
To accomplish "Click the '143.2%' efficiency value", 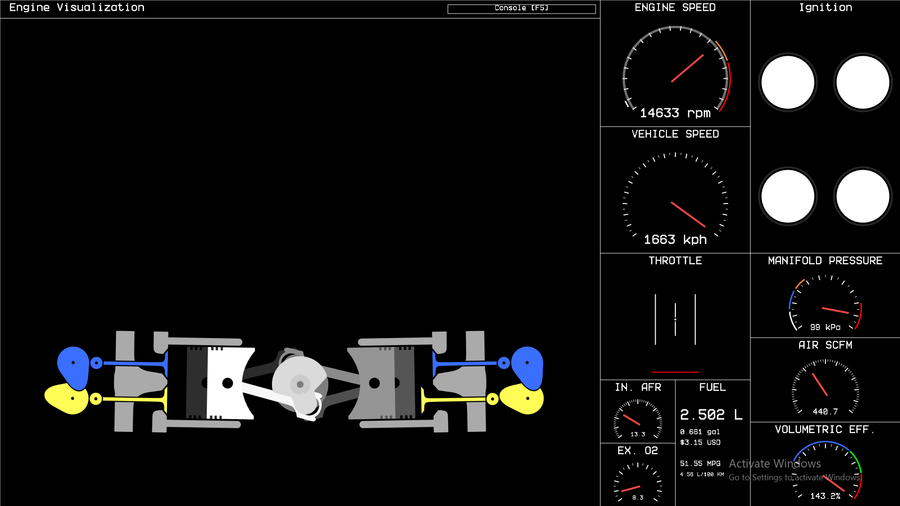I will click(x=825, y=496).
